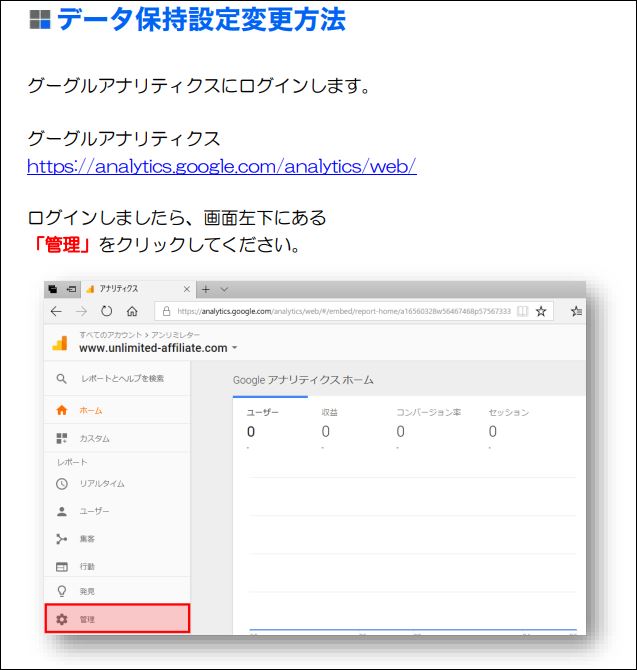
Task: Add page to favorites star icon
Action: click(x=541, y=311)
